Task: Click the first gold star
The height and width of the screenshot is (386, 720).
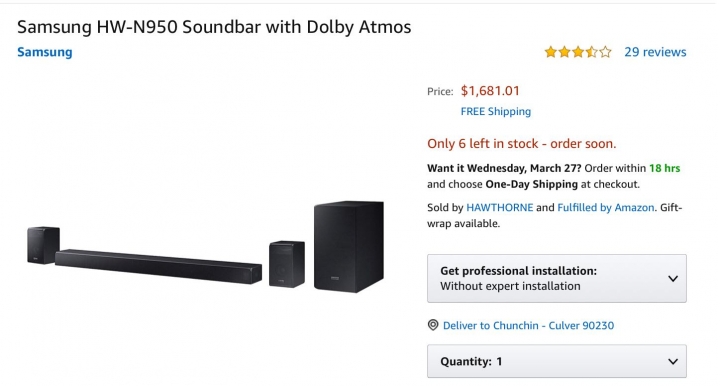Action: pyautogui.click(x=551, y=52)
